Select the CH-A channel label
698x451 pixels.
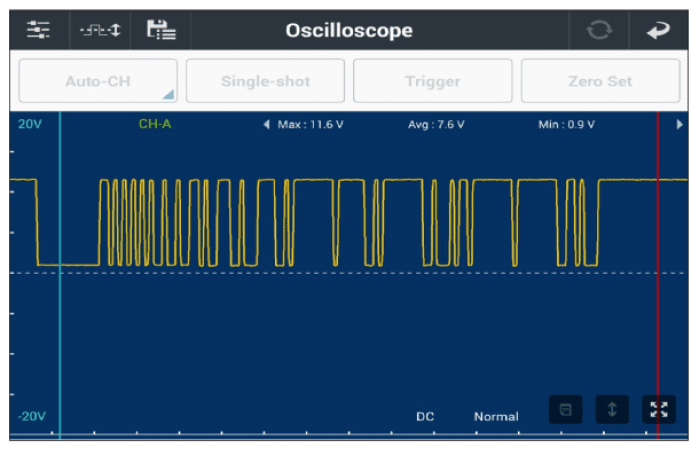pos(155,124)
